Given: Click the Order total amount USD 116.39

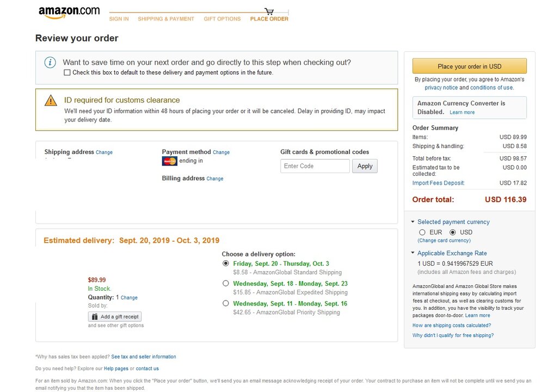Looking at the screenshot, I should pyautogui.click(x=506, y=199).
